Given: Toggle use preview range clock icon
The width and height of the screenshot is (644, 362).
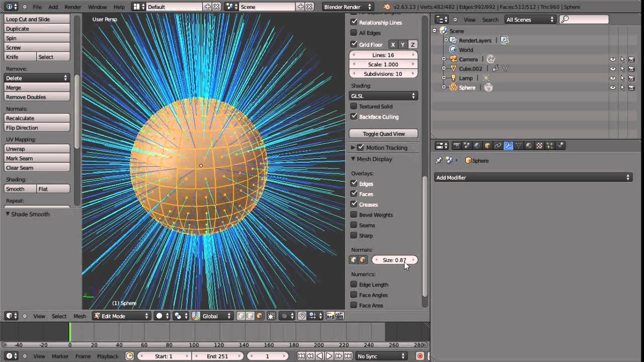Looking at the screenshot, I should [x=129, y=356].
